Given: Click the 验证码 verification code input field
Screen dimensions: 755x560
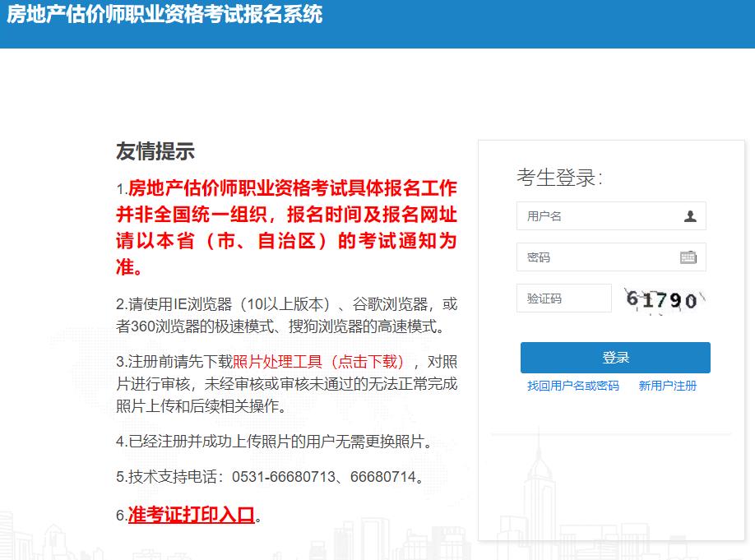Looking at the screenshot, I should (x=563, y=298).
